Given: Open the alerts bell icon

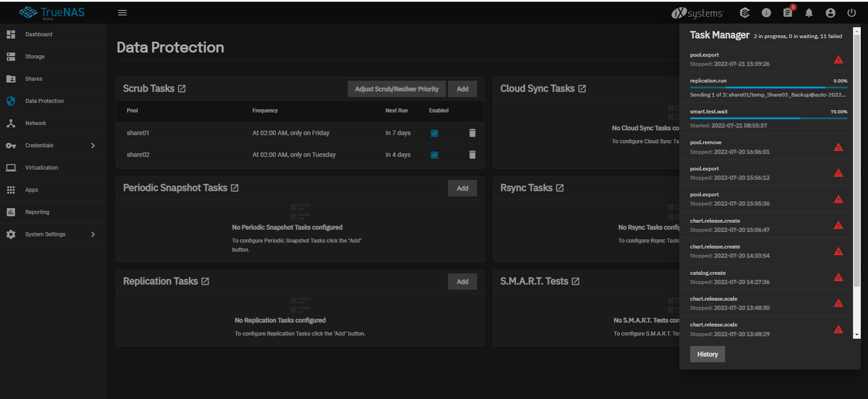Looking at the screenshot, I should [x=809, y=13].
